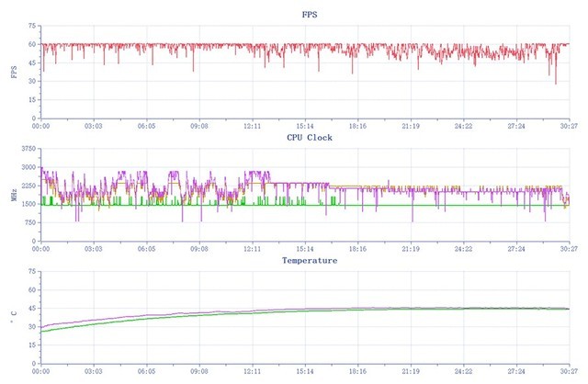Select the 27:24 tick under the FPS chart
This screenshot has width=588, height=384.
pyautogui.click(x=516, y=126)
